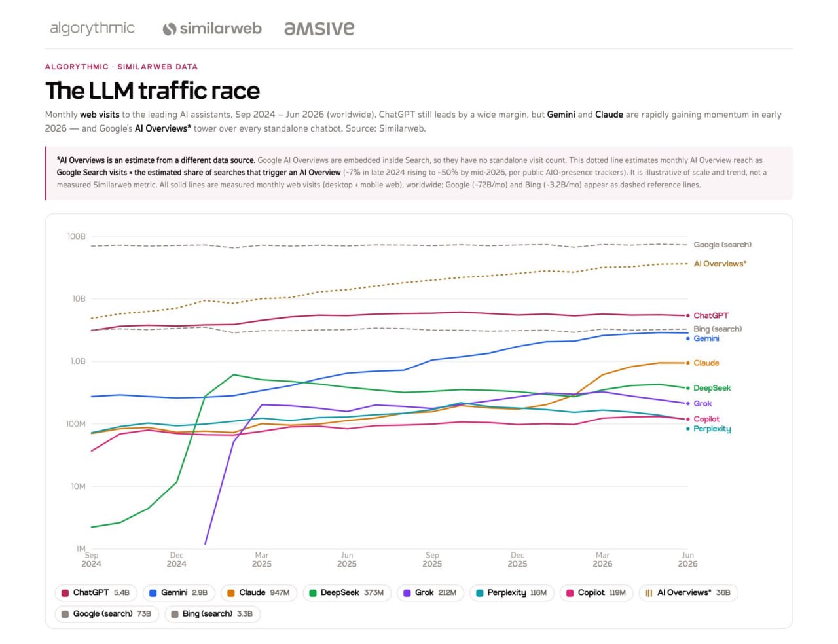Click the 1.0B y-axis label
This screenshot has height=644, width=838.
click(x=78, y=361)
